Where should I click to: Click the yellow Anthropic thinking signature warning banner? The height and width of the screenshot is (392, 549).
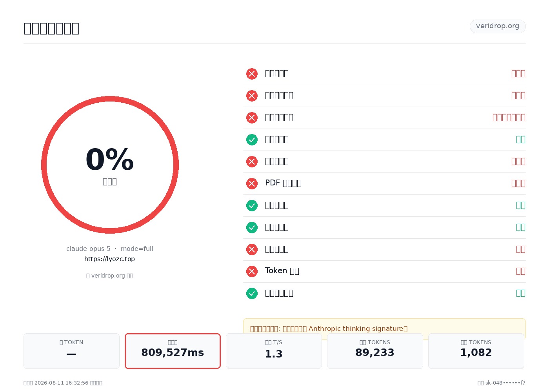tap(384, 328)
